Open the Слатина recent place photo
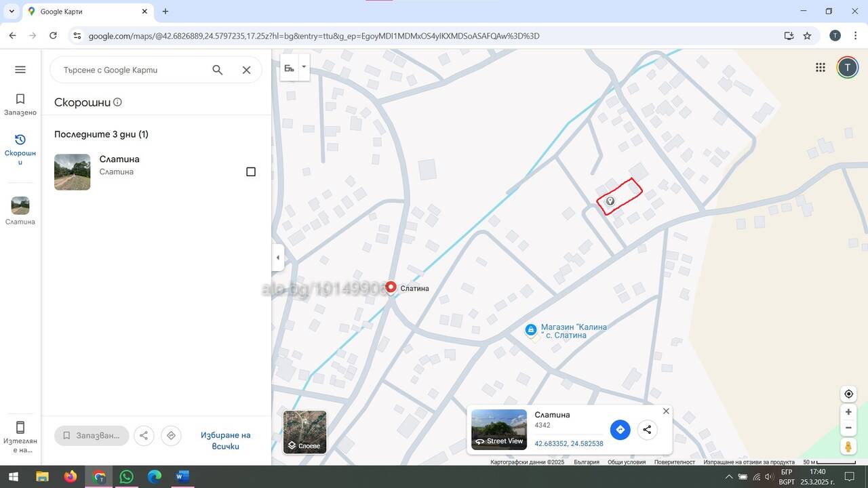Image resolution: width=868 pixels, height=488 pixels. click(73, 171)
